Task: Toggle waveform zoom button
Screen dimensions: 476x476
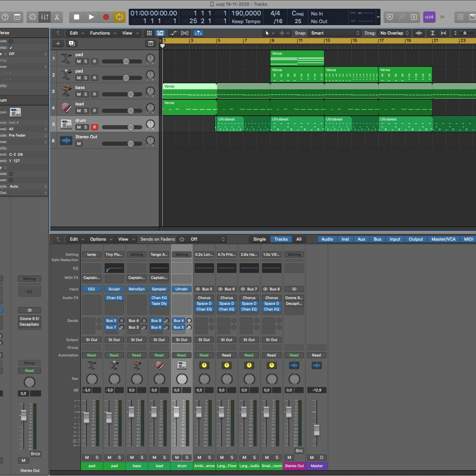Action: click(419, 33)
